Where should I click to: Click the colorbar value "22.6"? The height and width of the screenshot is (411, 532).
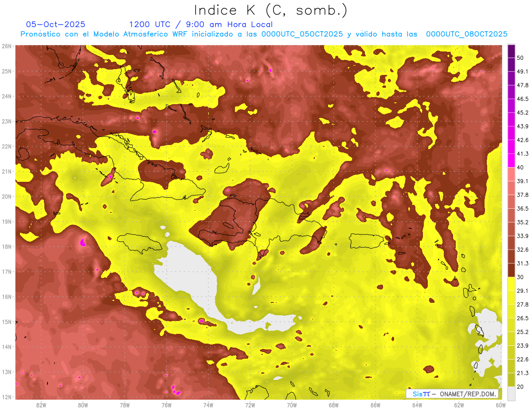tap(522, 360)
